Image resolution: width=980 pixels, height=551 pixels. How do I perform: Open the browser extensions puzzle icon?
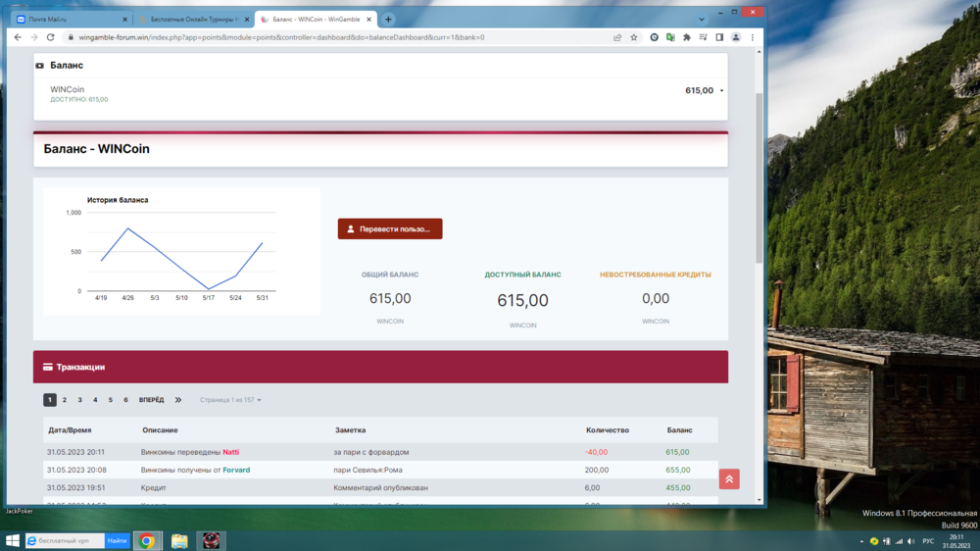coord(687,37)
